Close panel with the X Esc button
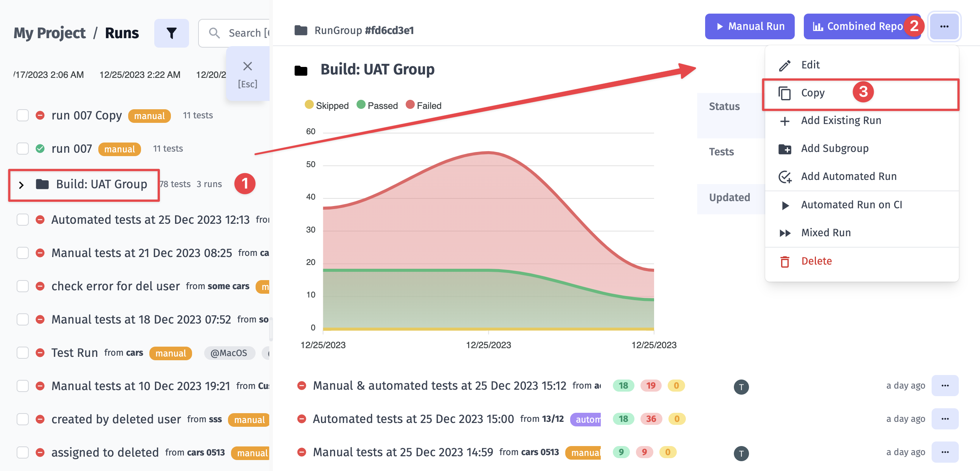Viewport: 980px width, 471px height. (247, 74)
